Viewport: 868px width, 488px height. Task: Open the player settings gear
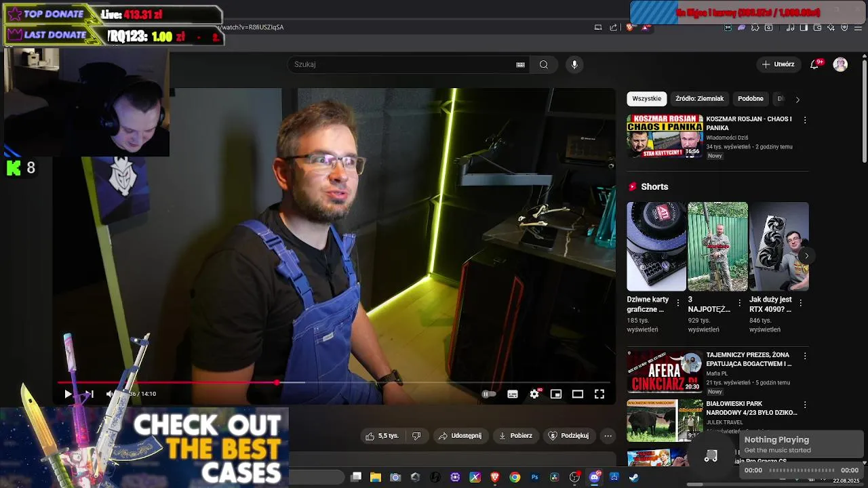click(534, 394)
